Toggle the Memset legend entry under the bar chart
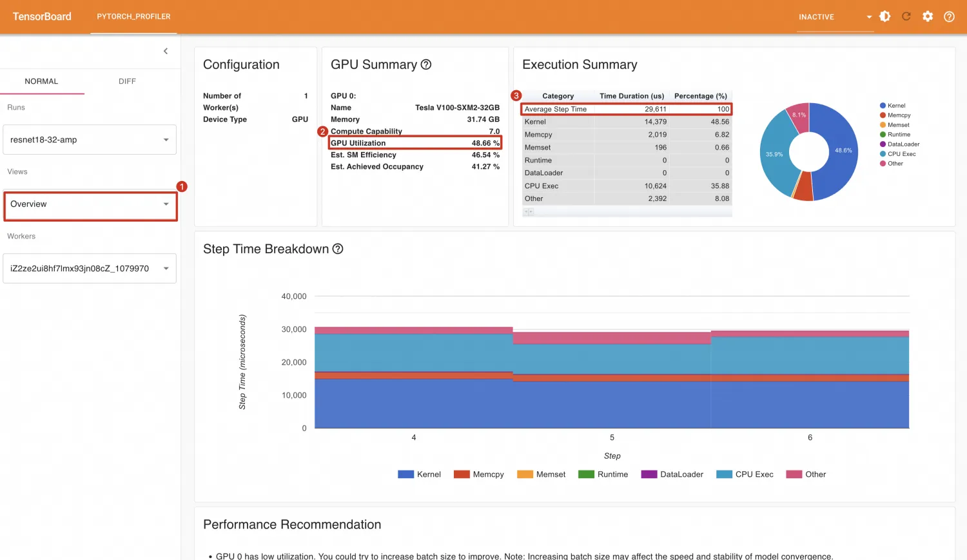The width and height of the screenshot is (967, 560). point(542,474)
